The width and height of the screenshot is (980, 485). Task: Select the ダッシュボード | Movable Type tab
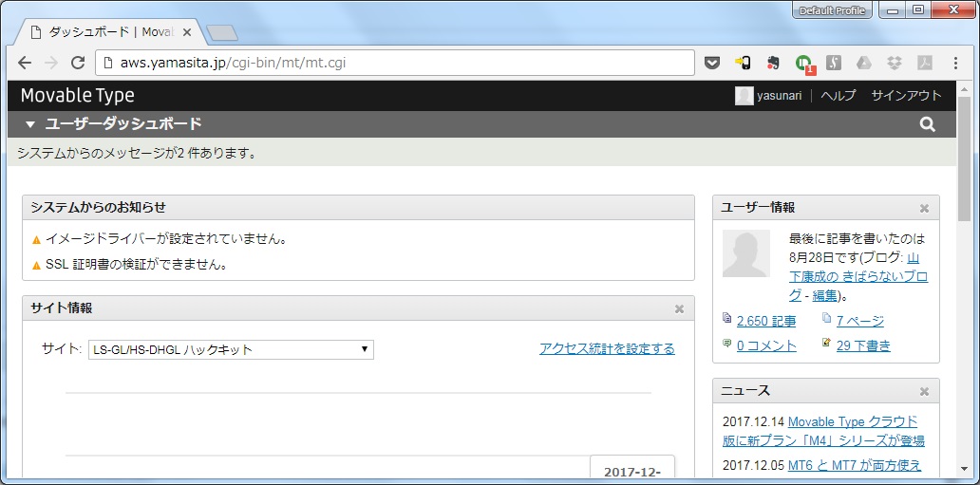click(x=110, y=32)
